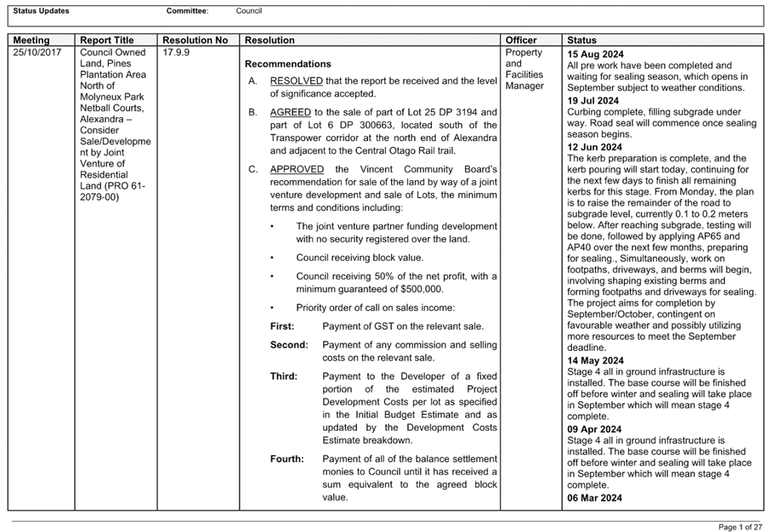Click the '09 Apr 2024' status date
The width and height of the screenshot is (771, 532).
[594, 429]
